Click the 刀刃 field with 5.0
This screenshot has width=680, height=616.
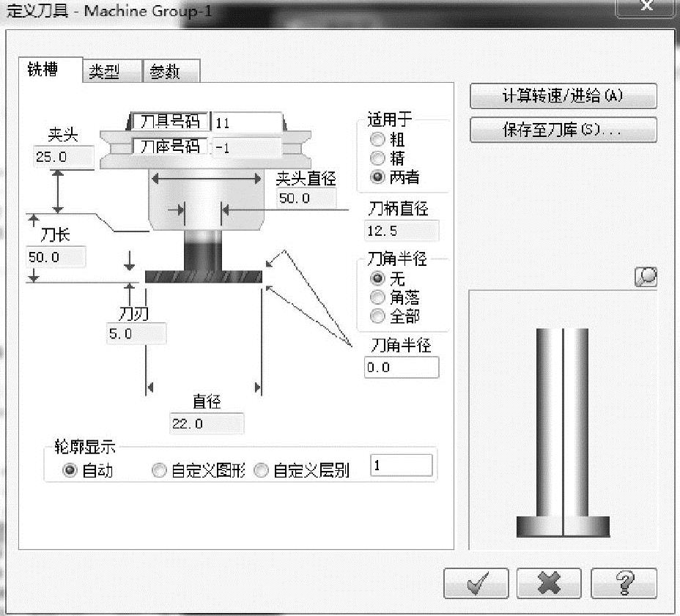[x=136, y=333]
